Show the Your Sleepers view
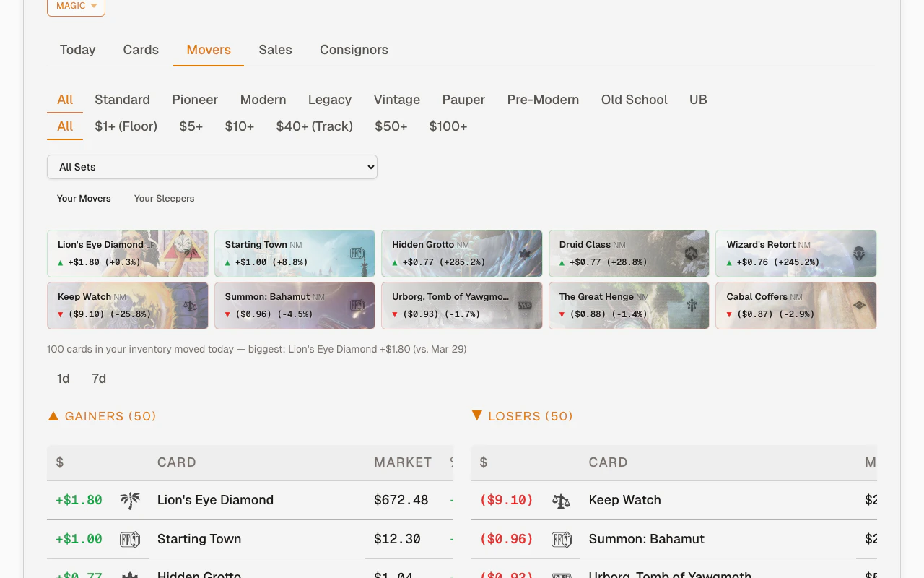The height and width of the screenshot is (578, 924). (x=164, y=199)
